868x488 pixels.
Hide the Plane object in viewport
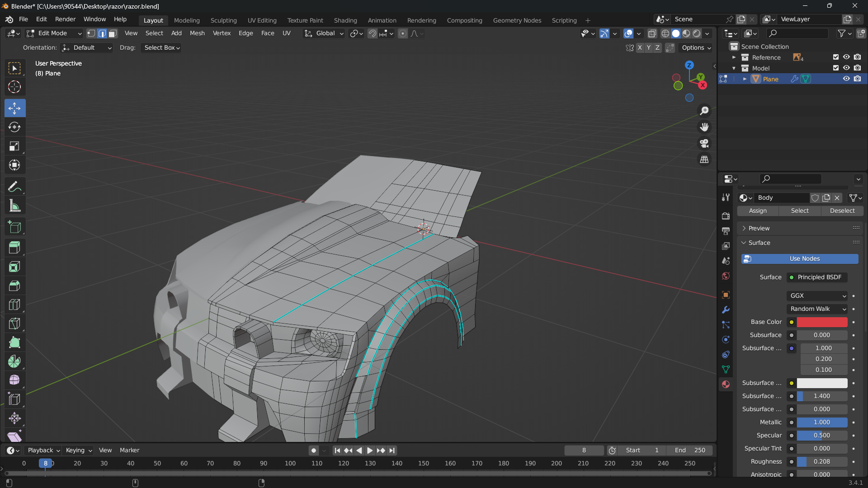tap(846, 79)
